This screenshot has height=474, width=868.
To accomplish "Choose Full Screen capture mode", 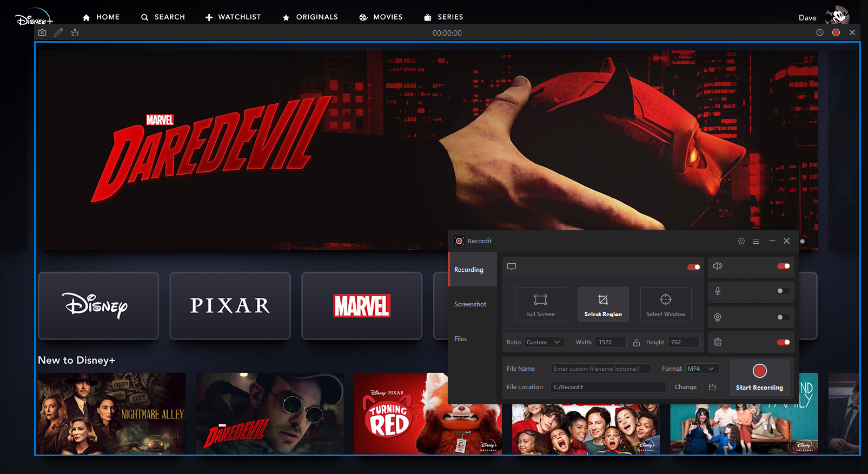I will pos(540,304).
